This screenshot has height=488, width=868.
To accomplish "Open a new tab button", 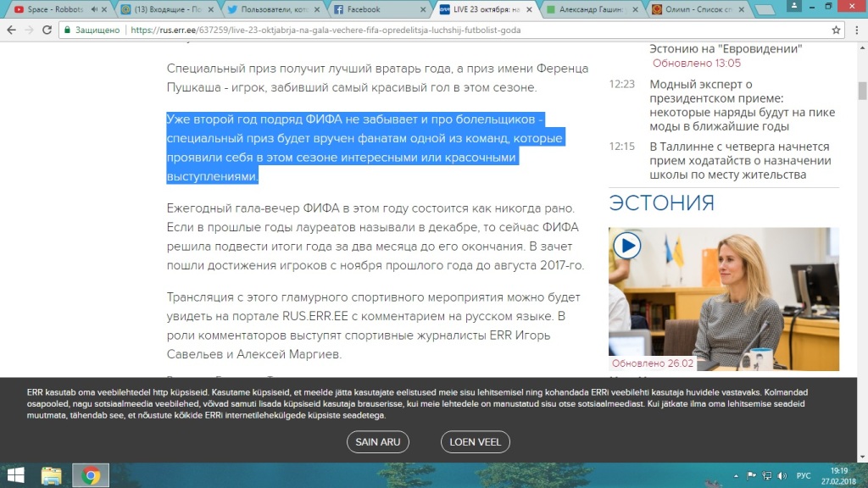I will [x=765, y=10].
